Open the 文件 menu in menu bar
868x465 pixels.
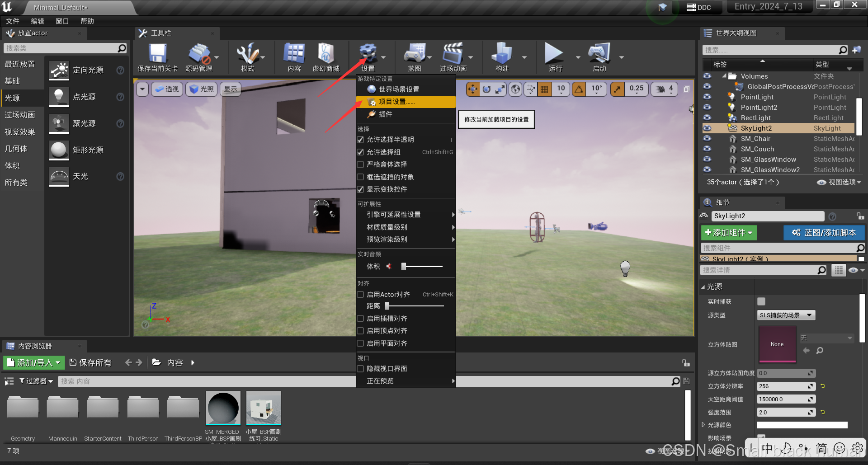(x=13, y=21)
